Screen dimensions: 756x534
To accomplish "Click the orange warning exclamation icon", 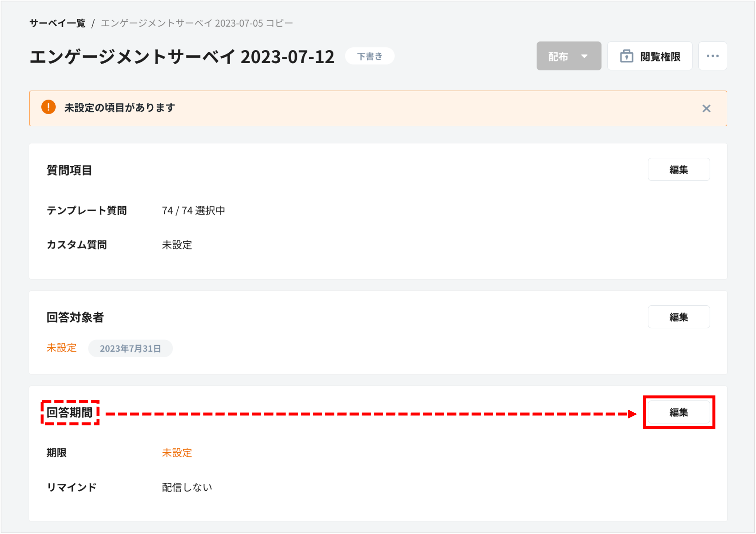I will (x=48, y=108).
